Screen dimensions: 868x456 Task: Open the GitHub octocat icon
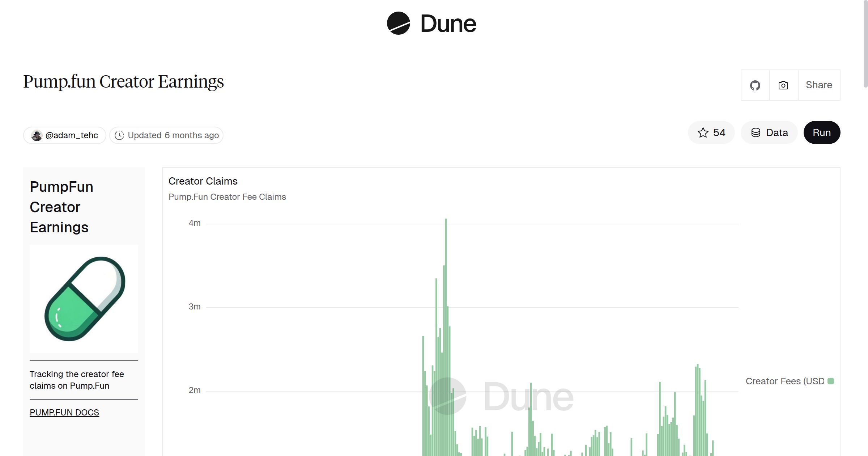(x=755, y=85)
